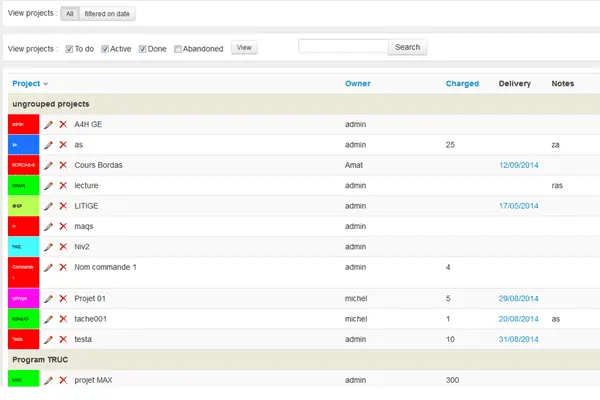Viewport: 600px width, 400px height.
Task: Select the All view tab
Action: [68, 14]
